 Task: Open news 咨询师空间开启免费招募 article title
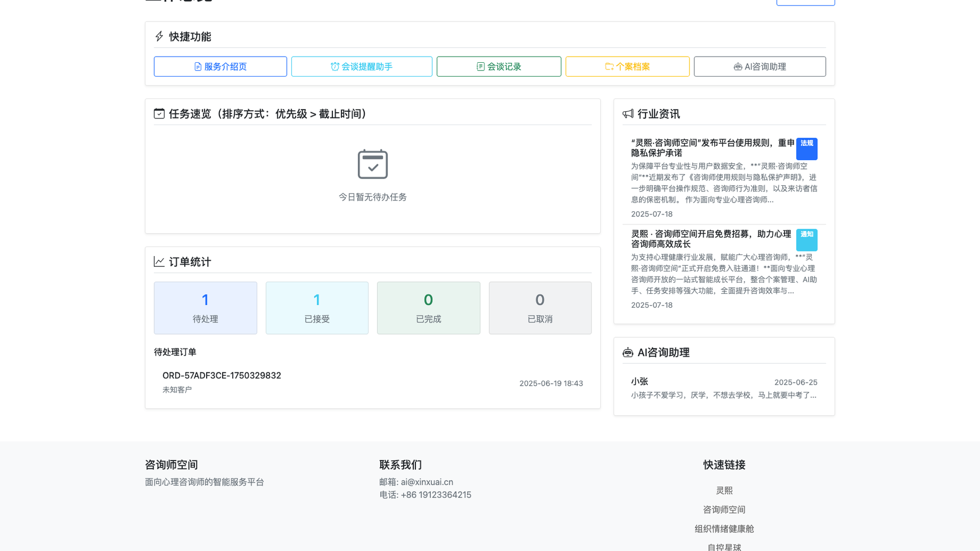(711, 239)
